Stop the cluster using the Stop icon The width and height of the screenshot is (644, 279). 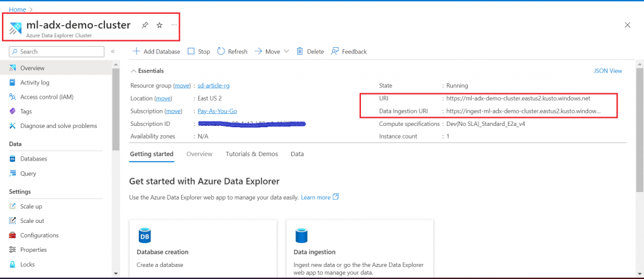(x=192, y=52)
